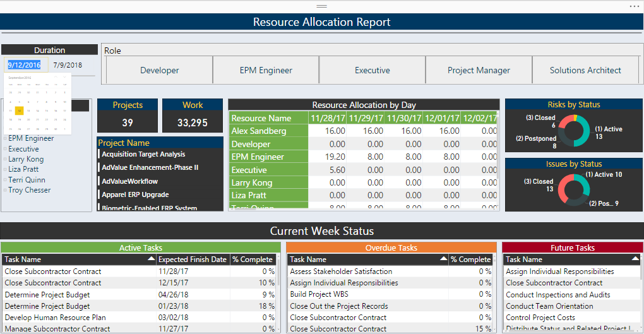
Task: Click the 12/01/17 column header
Action: pyautogui.click(x=442, y=118)
